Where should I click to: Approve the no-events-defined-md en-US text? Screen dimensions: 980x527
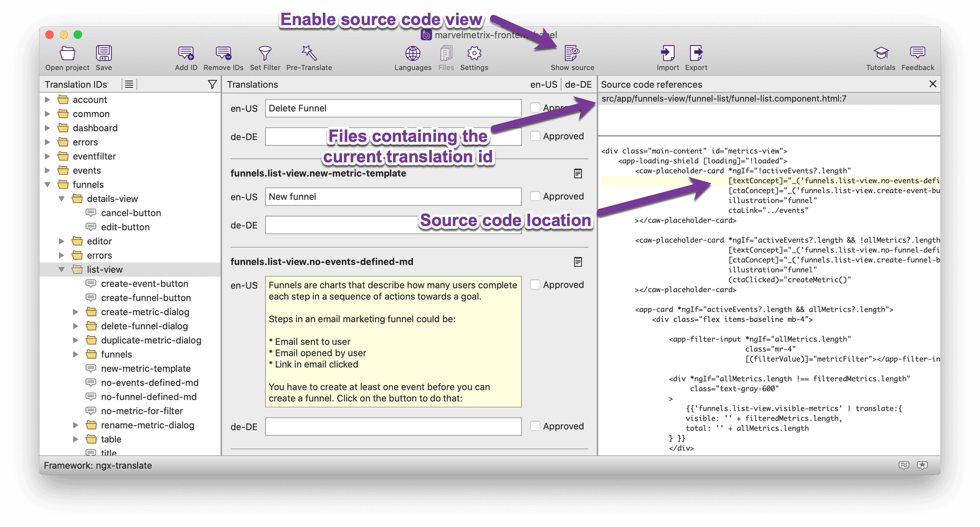click(535, 284)
